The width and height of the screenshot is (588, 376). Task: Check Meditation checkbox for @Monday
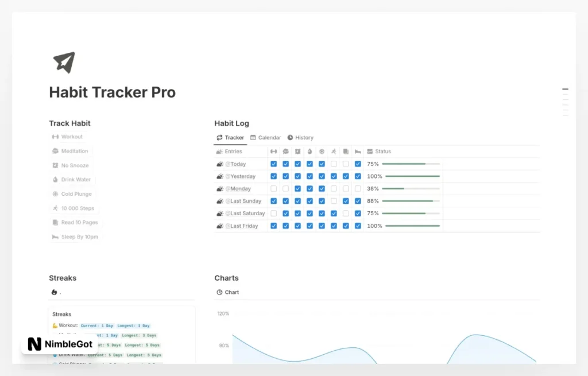click(286, 188)
